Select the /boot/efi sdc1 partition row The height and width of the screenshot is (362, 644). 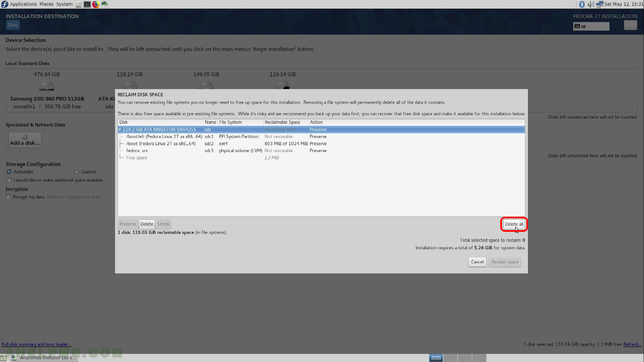click(x=321, y=136)
